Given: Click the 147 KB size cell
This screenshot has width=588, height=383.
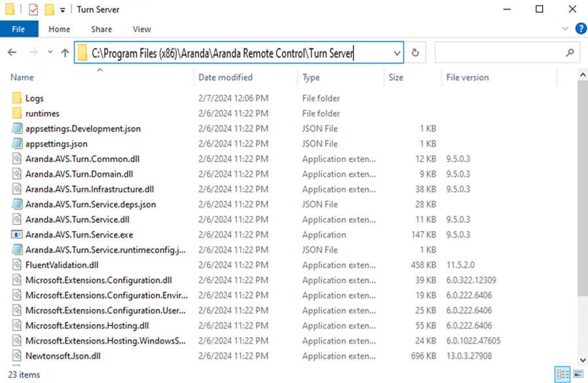Looking at the screenshot, I should [424, 235].
